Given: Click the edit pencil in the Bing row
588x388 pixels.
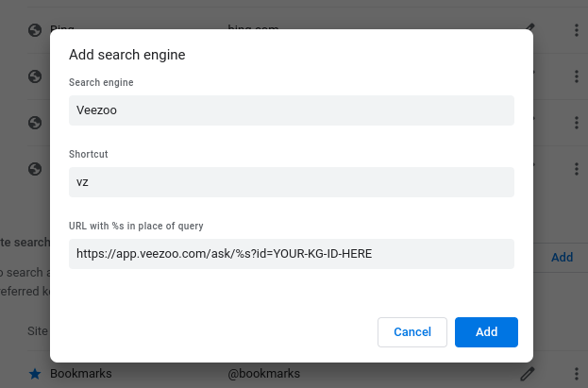Looking at the screenshot, I should click(x=529, y=26).
